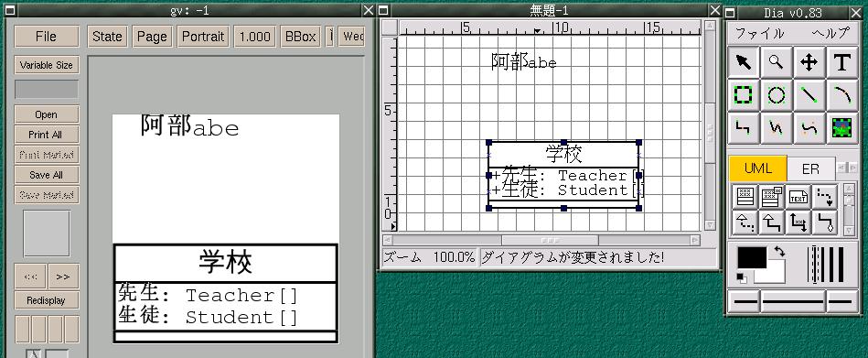Screen dimensions: 868x358
Task: Open the ヘルプ menu
Action: (830, 33)
